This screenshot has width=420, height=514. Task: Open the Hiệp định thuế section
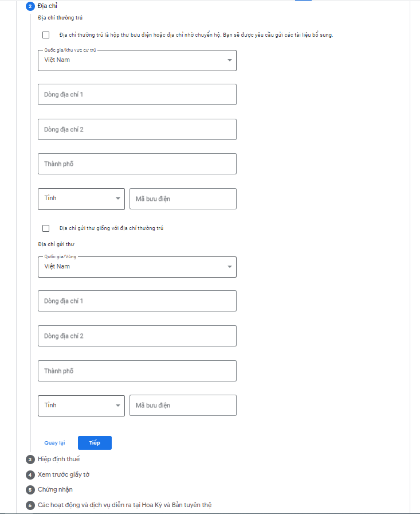click(x=59, y=459)
